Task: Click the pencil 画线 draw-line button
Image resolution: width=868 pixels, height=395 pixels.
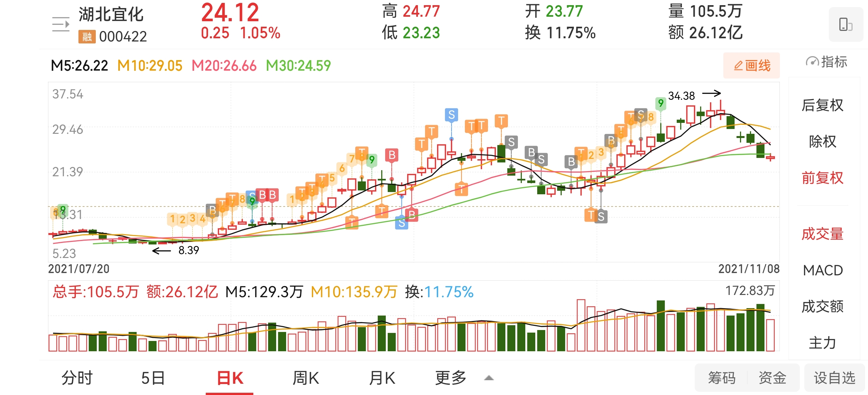Action: tap(751, 65)
